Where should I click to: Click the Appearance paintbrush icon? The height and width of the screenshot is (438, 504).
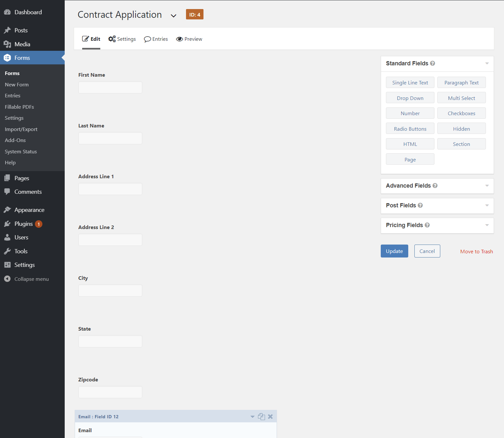tap(7, 209)
